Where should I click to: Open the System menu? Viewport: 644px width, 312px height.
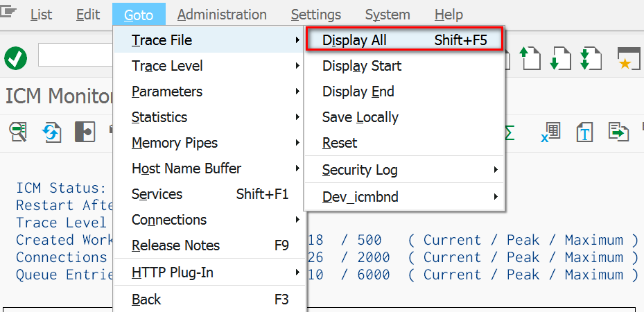pyautogui.click(x=388, y=15)
